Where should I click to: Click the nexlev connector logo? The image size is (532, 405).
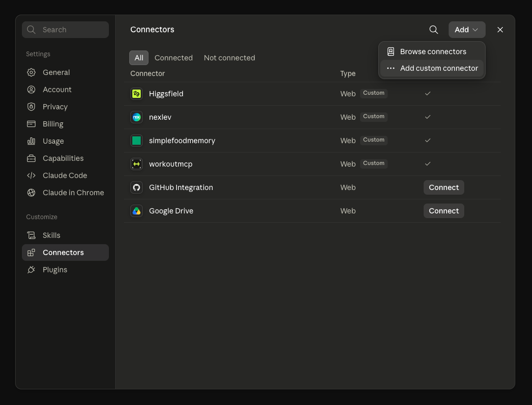(137, 117)
